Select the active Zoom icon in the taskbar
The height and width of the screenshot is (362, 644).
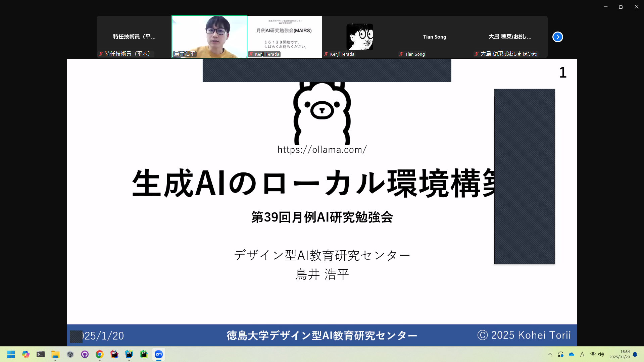click(x=159, y=354)
